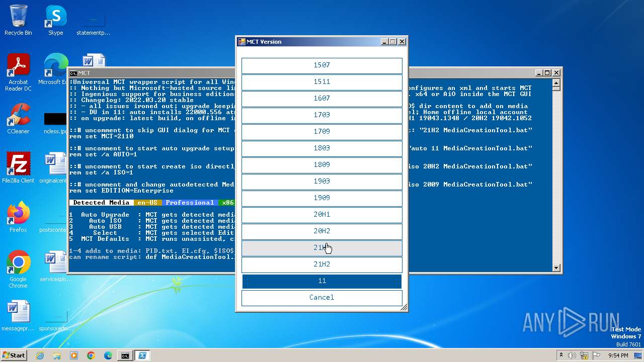The width and height of the screenshot is (644, 362).
Task: Switch to the PowerShell taskbar button
Action: 142,355
